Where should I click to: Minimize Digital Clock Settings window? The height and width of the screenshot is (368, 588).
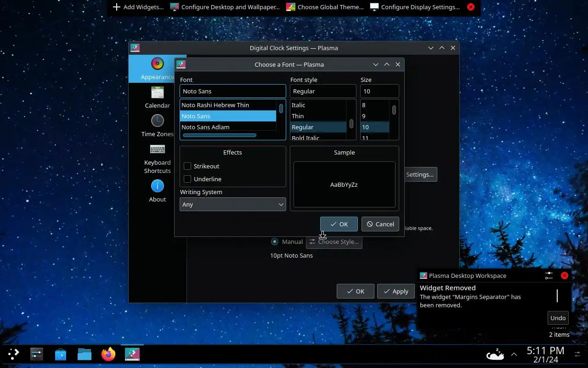431,48
